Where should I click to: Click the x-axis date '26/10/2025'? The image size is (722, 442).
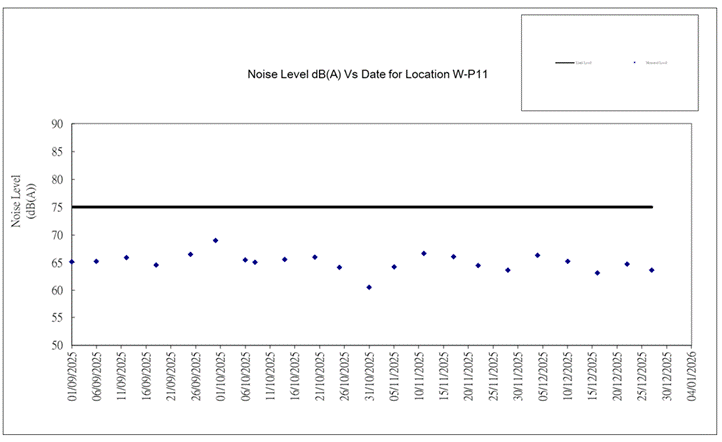pyautogui.click(x=344, y=376)
